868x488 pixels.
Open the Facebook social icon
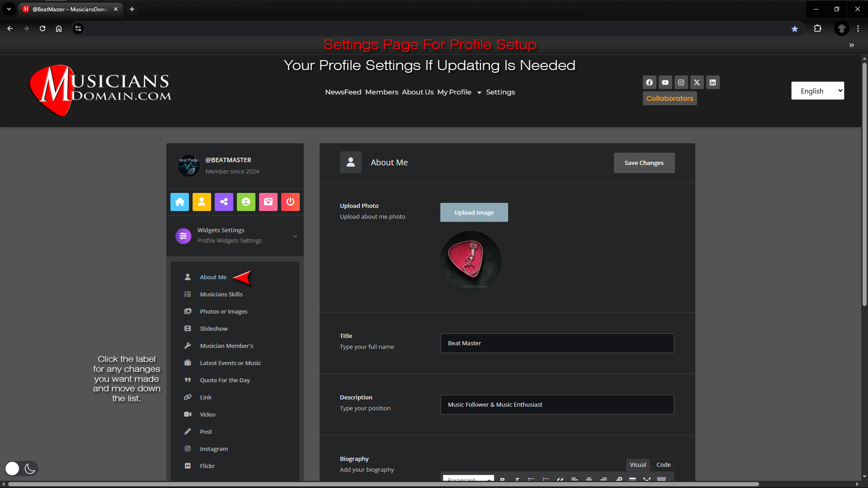point(649,82)
